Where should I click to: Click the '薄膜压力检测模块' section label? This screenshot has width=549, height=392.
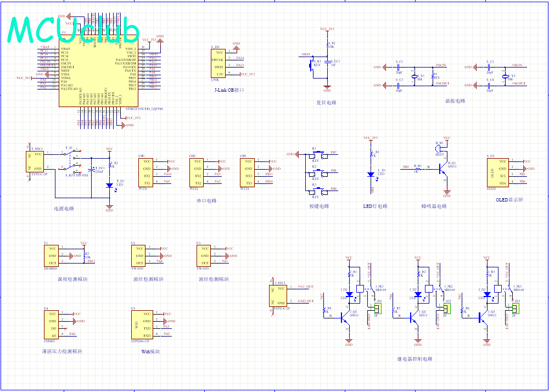(x=62, y=351)
